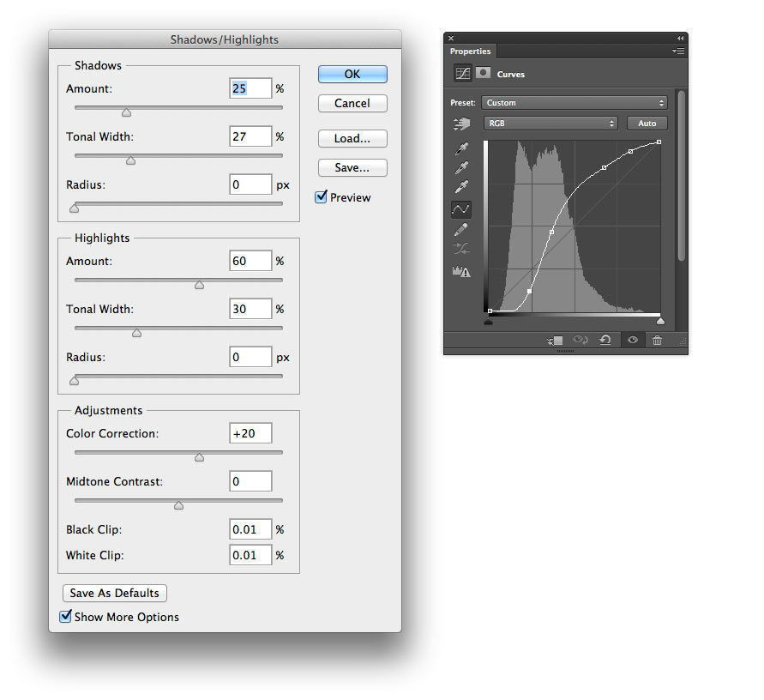
Task: Click the layer mask icon beside Curves
Action: 483,73
